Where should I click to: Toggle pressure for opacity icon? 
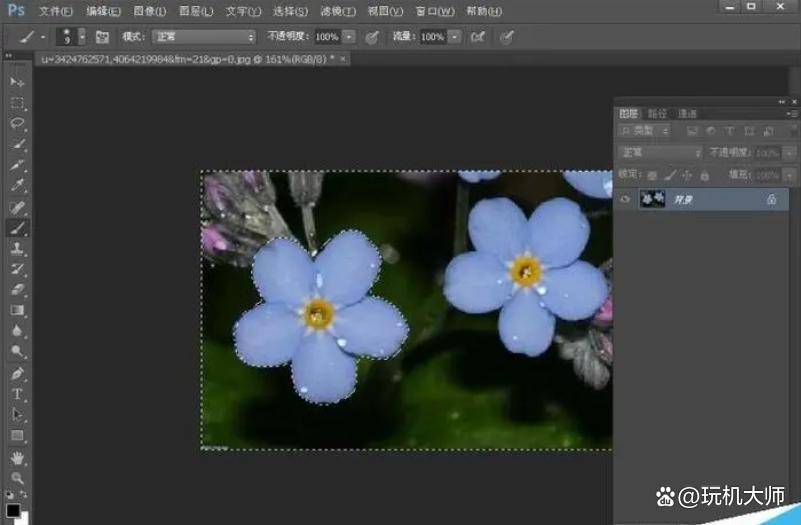372,37
